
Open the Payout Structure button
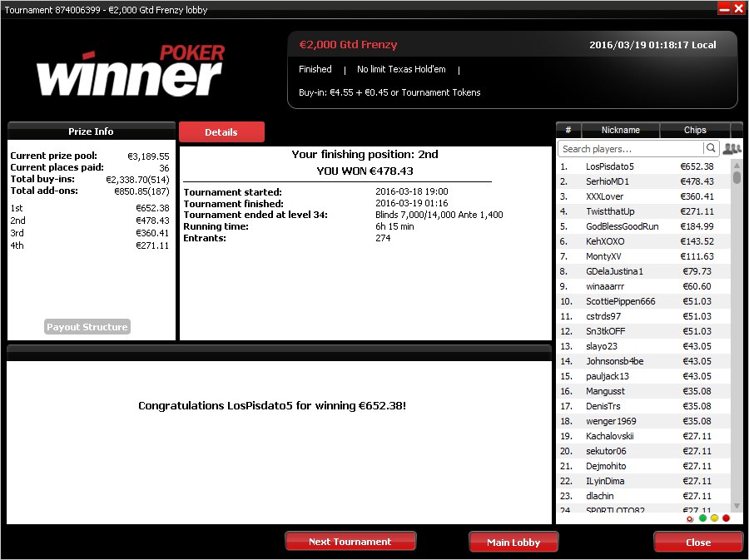click(87, 327)
